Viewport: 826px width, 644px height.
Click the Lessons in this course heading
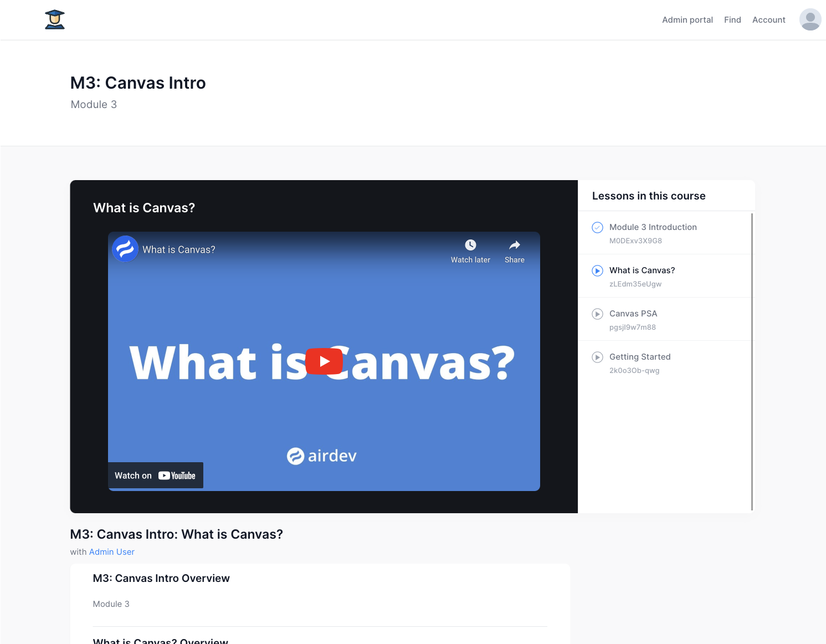click(649, 196)
